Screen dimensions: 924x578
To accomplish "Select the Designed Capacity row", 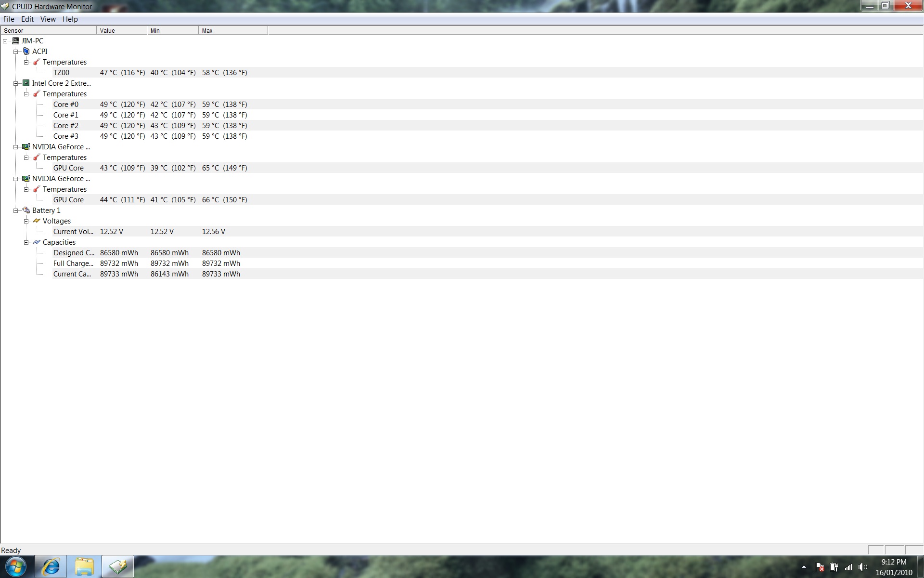I will pos(488,253).
